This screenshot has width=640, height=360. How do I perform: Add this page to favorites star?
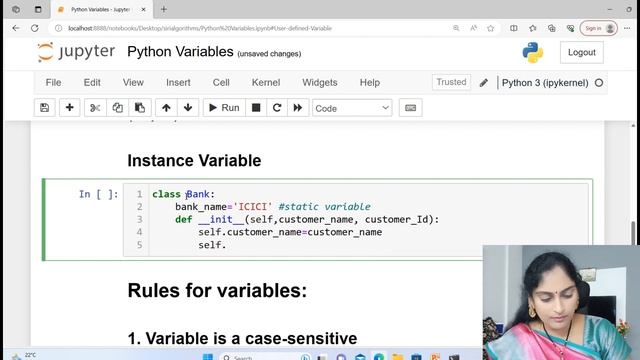(x=491, y=28)
